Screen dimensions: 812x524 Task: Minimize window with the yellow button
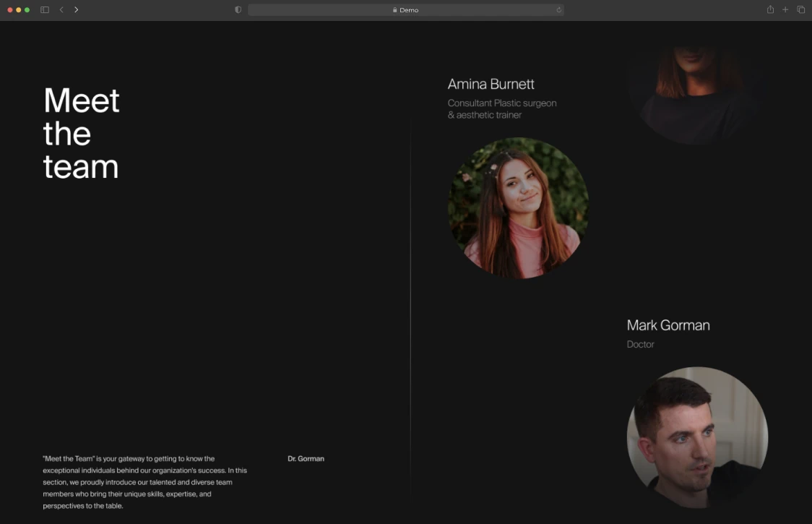[x=19, y=10]
